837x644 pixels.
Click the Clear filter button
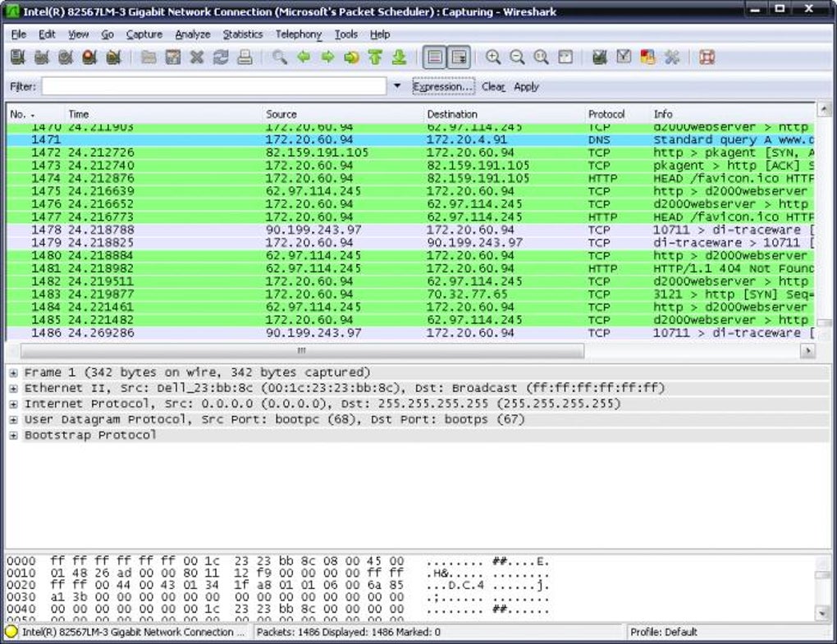click(493, 86)
